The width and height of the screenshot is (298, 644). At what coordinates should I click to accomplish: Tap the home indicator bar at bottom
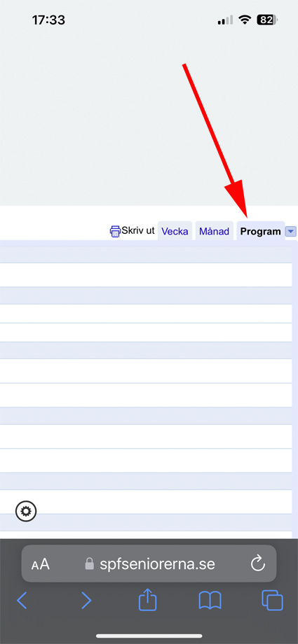click(149, 636)
